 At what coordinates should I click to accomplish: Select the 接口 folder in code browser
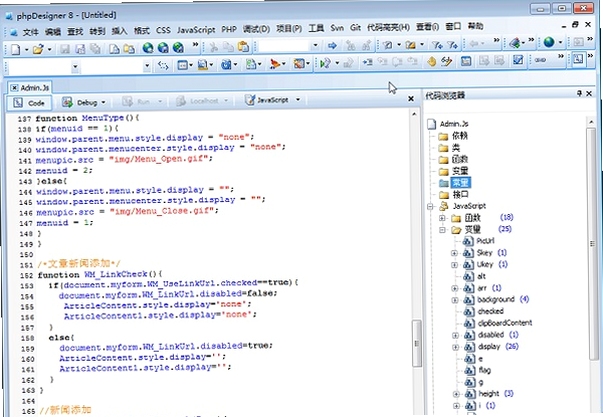click(460, 195)
